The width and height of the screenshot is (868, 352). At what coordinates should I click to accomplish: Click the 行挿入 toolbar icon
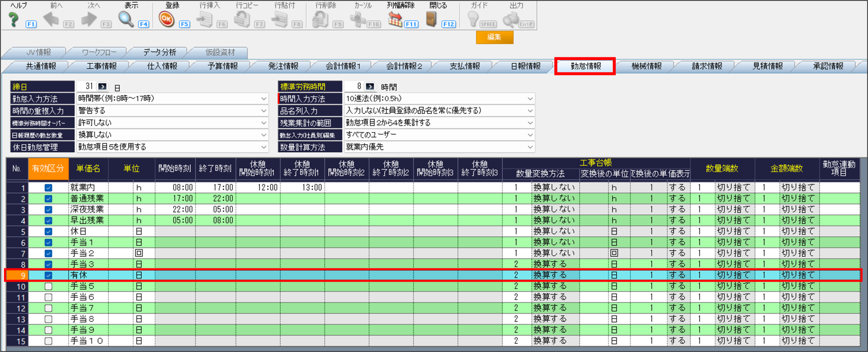coord(205,19)
